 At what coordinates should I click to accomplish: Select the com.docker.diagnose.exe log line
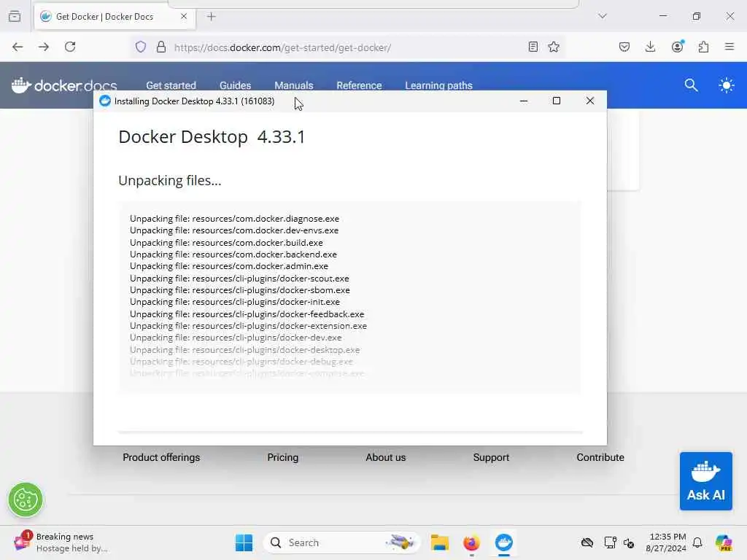234,219
